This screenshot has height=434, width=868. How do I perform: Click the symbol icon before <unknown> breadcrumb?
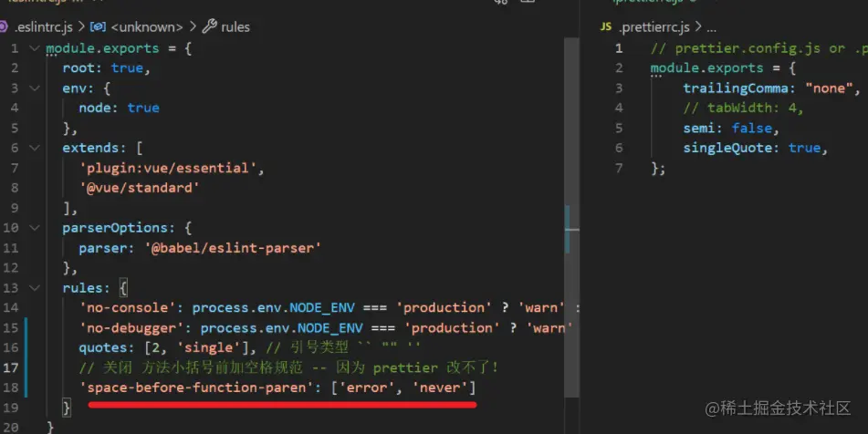(x=98, y=26)
